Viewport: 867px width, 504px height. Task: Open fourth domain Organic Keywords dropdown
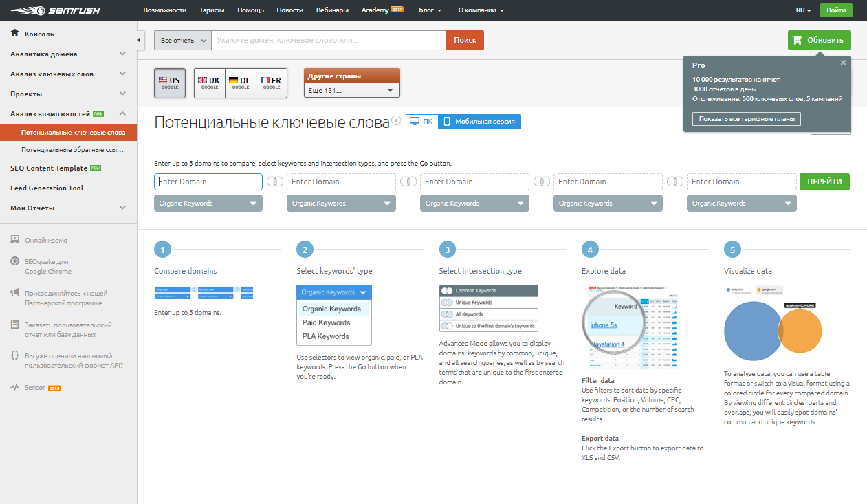tap(608, 203)
